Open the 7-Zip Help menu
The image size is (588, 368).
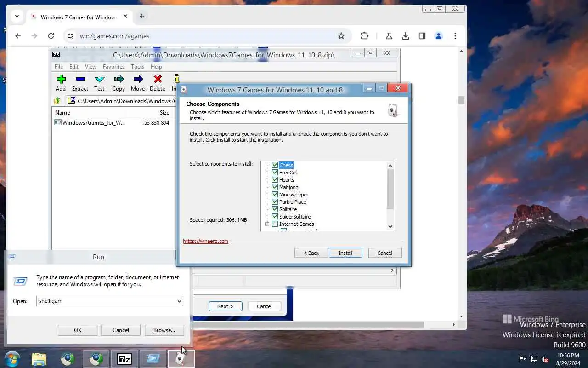click(156, 67)
